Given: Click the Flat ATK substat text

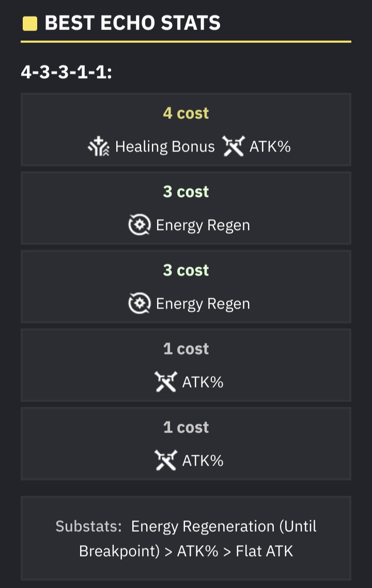Looking at the screenshot, I should 264,551.
